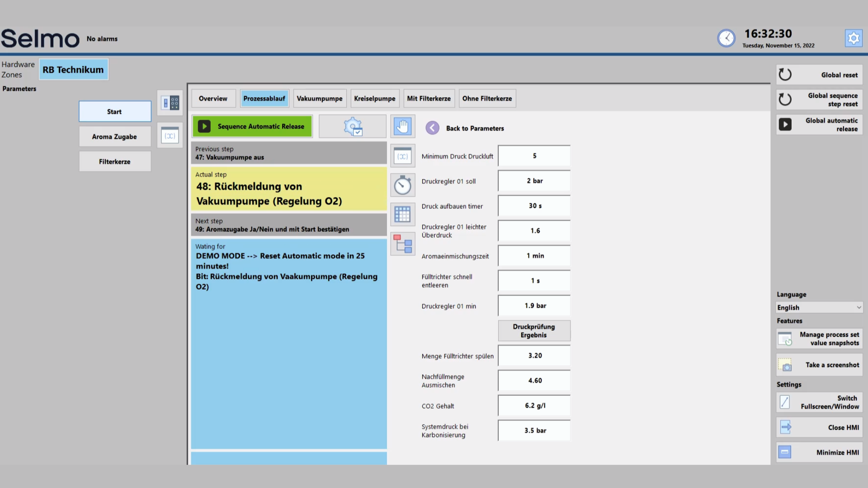Switch Fullscreen/Window mode
The height and width of the screenshot is (488, 868).
point(819,402)
